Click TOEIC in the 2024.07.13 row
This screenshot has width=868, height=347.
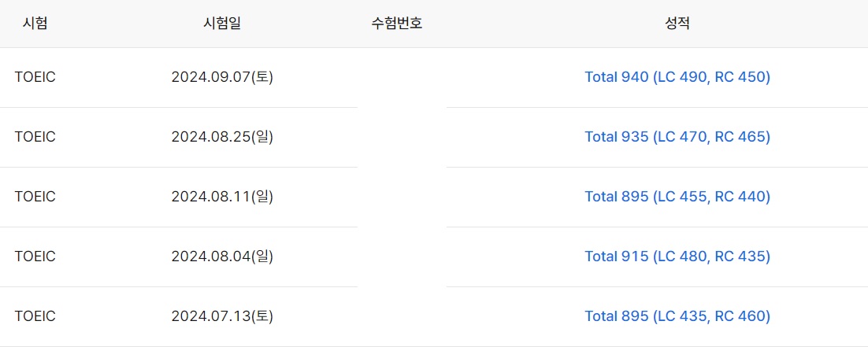[35, 316]
